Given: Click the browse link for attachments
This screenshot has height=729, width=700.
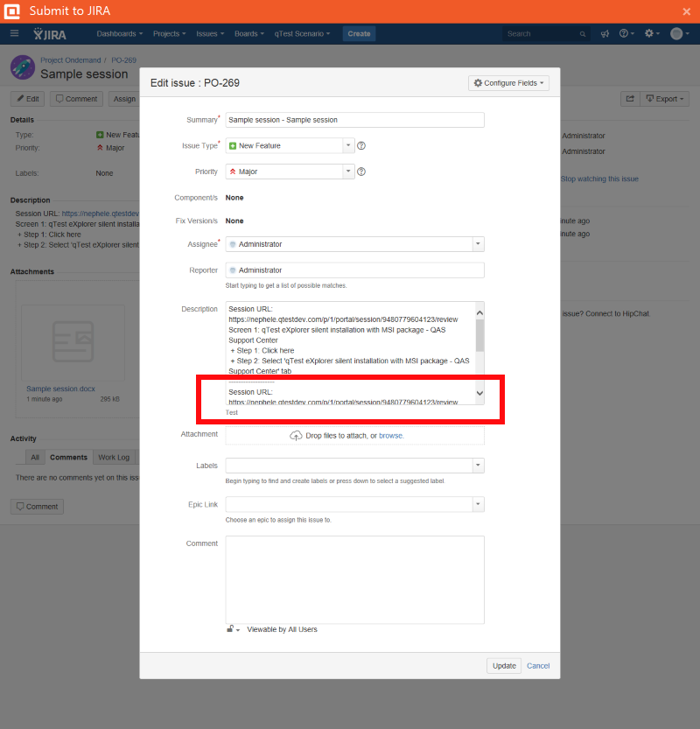Looking at the screenshot, I should pyautogui.click(x=391, y=436).
